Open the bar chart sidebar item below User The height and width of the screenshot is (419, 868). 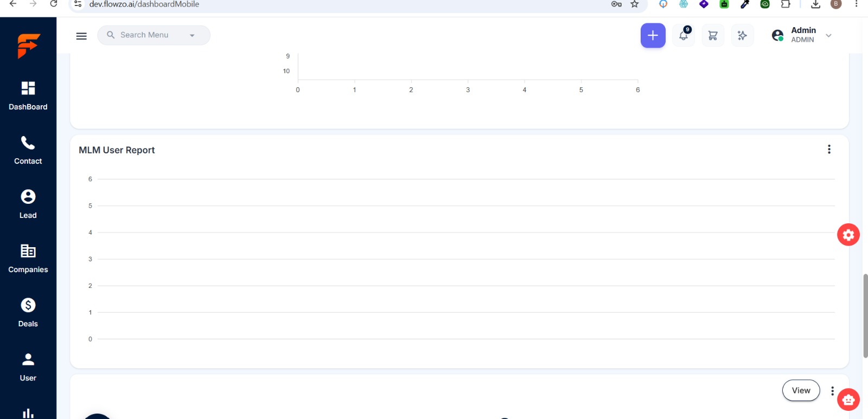[28, 413]
